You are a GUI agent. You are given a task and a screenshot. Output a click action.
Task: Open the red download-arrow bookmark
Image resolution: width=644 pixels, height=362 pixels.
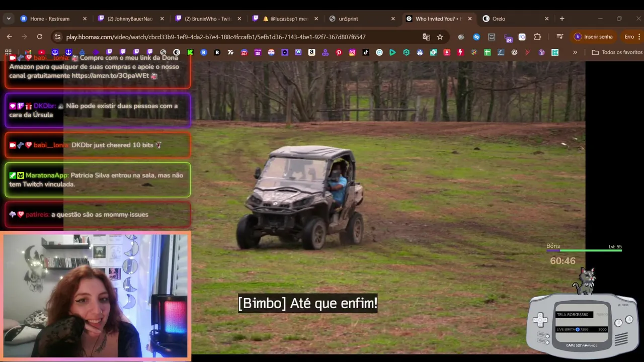pos(447,52)
